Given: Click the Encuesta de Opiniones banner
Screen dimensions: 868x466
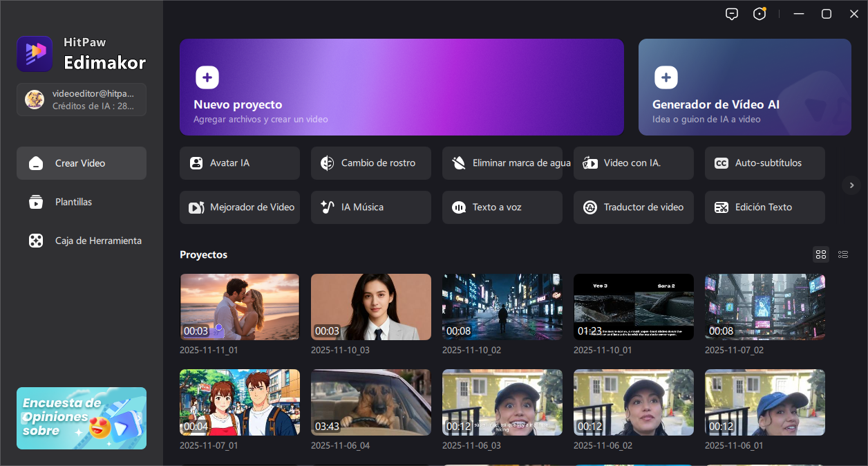Looking at the screenshot, I should [82, 418].
